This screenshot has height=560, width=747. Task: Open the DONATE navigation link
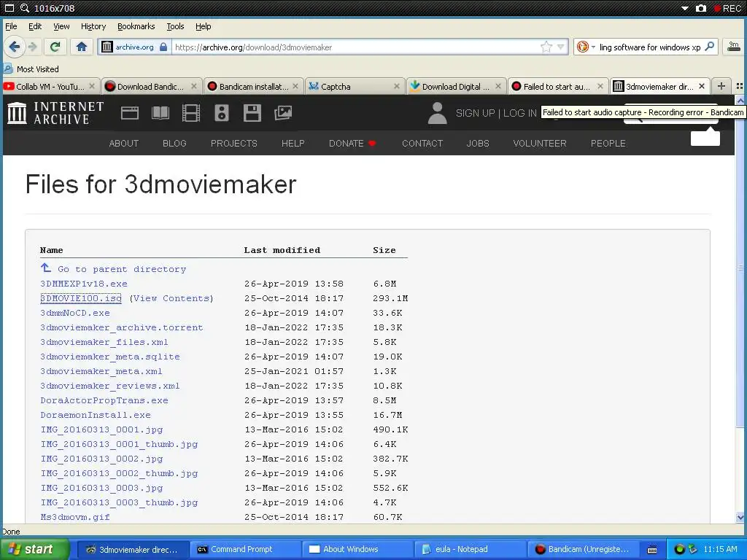coord(352,144)
